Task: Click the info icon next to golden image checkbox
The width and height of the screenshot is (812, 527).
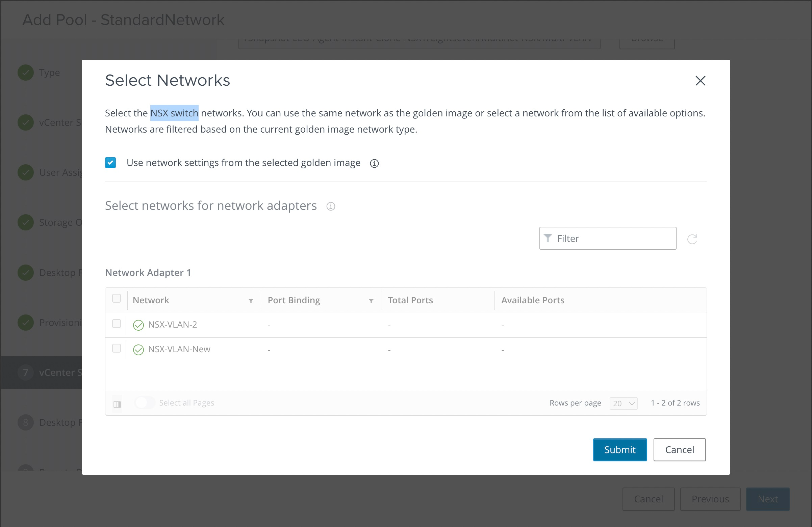Action: pyautogui.click(x=374, y=164)
